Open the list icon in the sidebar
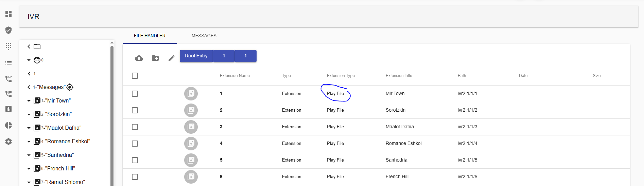Screen dimensions: 644x186 coord(8,63)
